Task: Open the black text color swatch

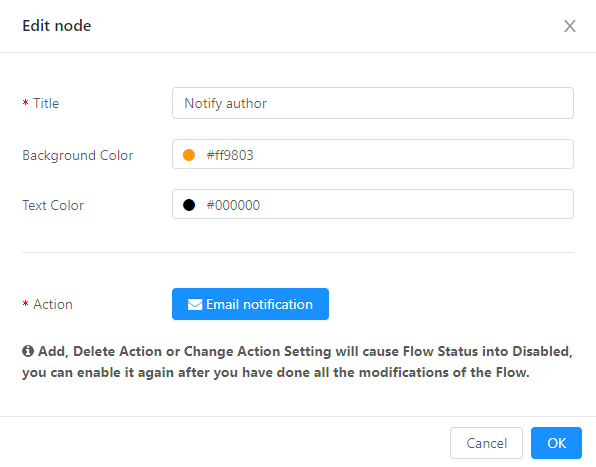Action: [189, 205]
